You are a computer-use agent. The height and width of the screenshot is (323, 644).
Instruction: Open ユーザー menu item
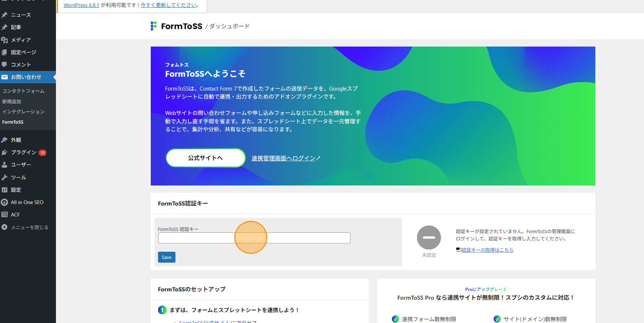(x=28, y=165)
